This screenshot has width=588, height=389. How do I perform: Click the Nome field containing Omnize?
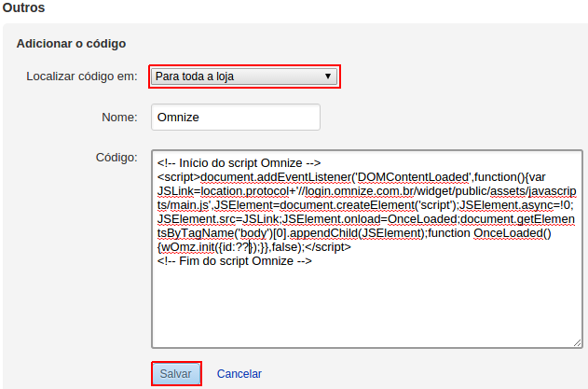point(236,118)
